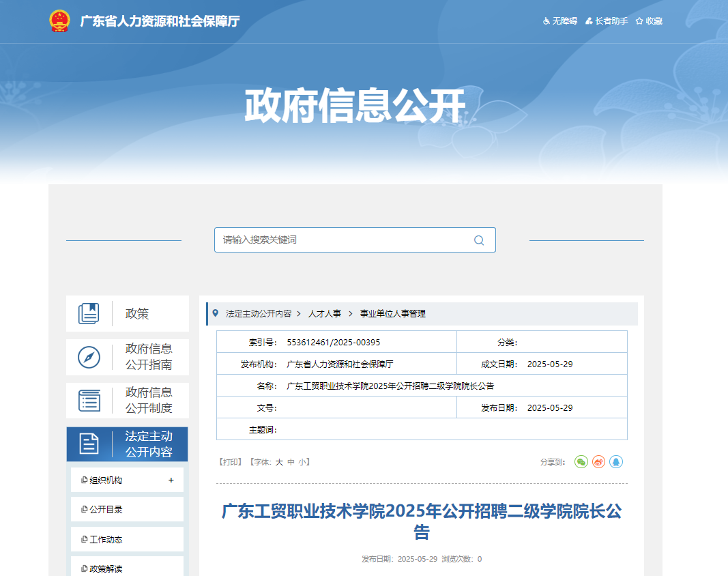Open 政府信息公开指南 menu item
This screenshot has width=728, height=576.
[x=128, y=357]
